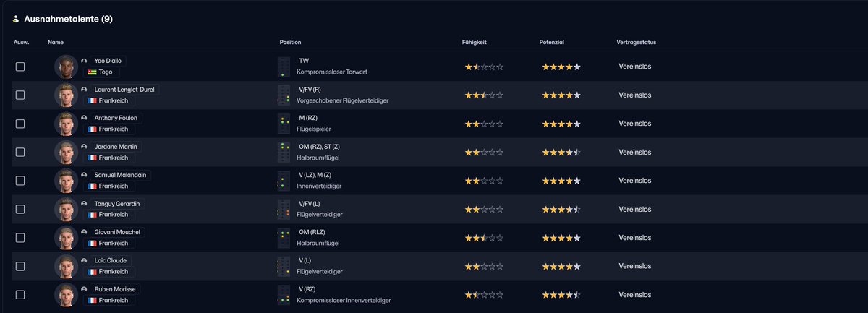
Task: Open Laurent Lenglet-Durel's face portrait
Action: [66, 95]
